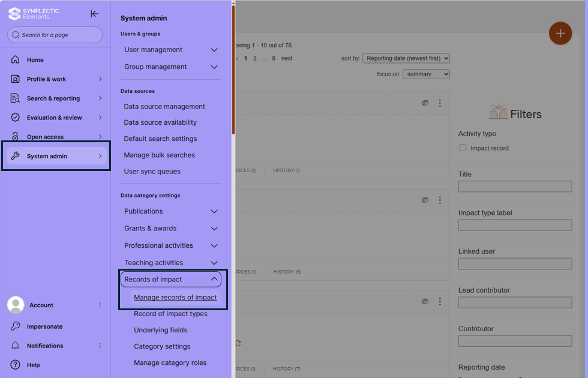Click the Search for a page field
Screen dimensions: 588x378
pyautogui.click(x=55, y=35)
